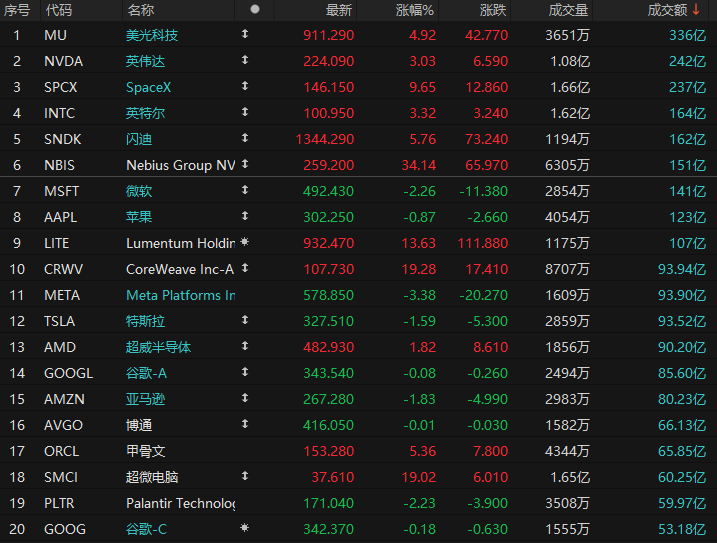Image resolution: width=717 pixels, height=543 pixels.
Task: Click the arrow marker in CoreWeave row
Action: pos(245,268)
